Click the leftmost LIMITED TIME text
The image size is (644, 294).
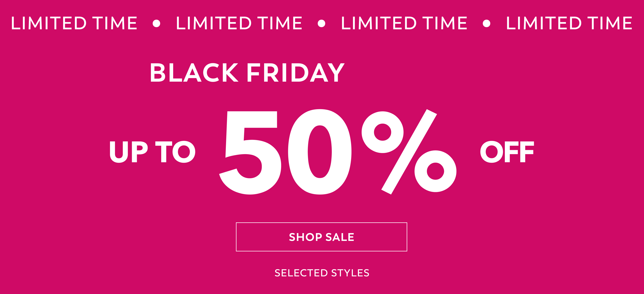click(x=74, y=23)
